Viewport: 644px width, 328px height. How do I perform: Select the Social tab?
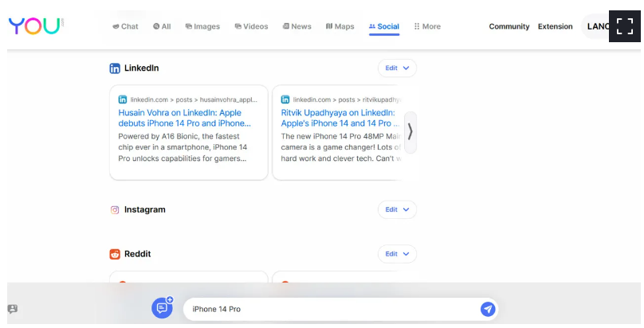point(384,26)
